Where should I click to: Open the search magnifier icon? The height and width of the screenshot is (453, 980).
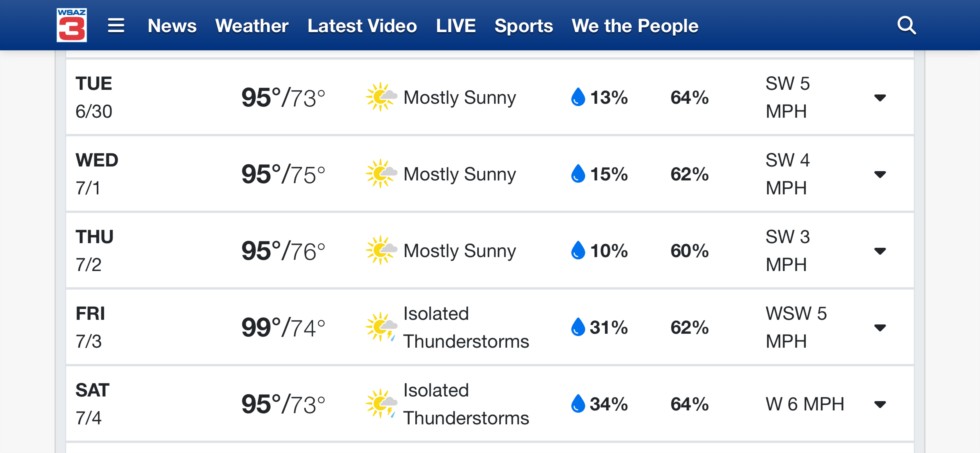click(906, 26)
